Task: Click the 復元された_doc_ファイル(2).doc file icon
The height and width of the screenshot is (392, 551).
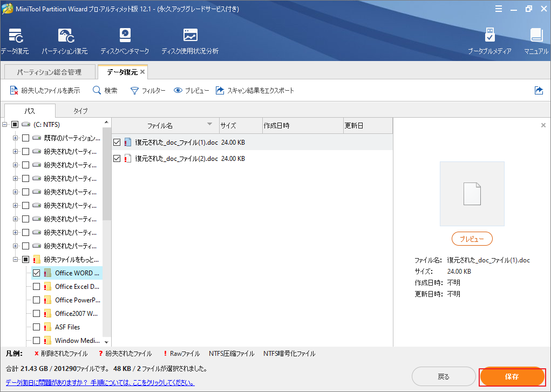Action: (x=128, y=159)
